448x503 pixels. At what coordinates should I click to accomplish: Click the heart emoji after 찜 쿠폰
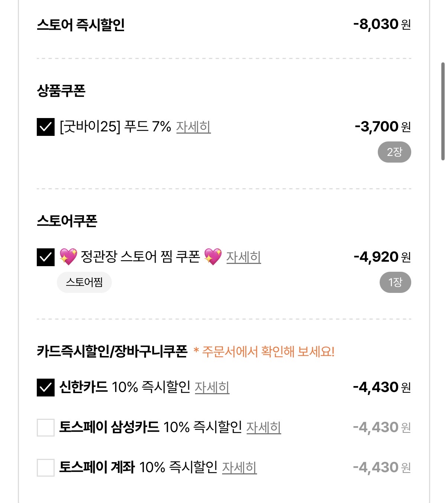[x=213, y=257]
